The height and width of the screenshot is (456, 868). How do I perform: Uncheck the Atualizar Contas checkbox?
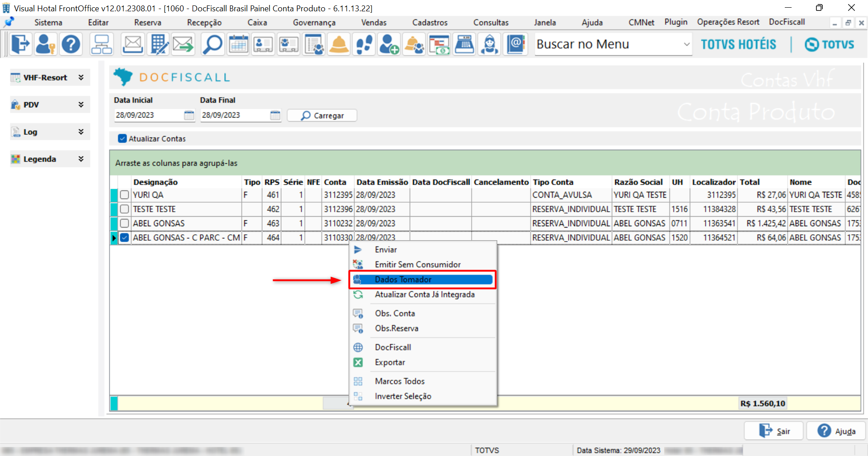tap(122, 138)
